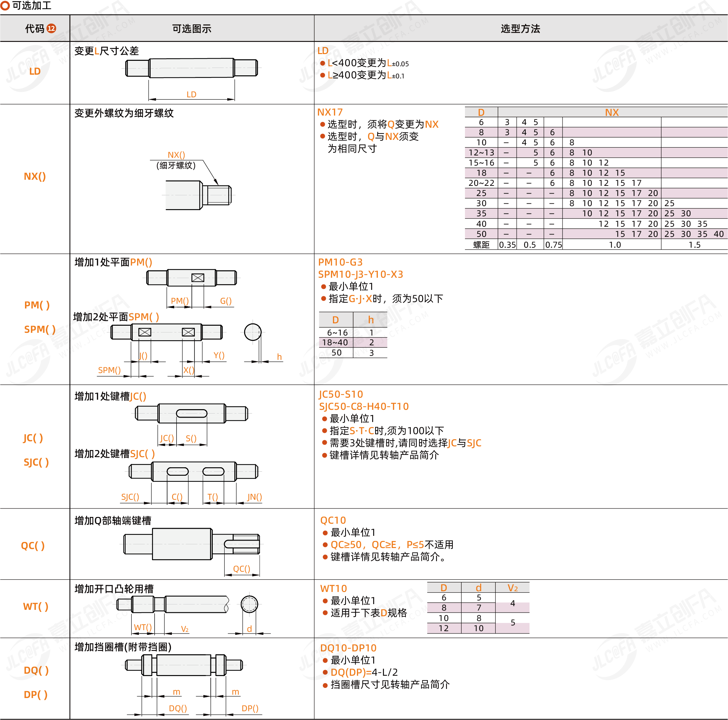Click the QC() shaft-end keyway diagram
The image size is (728, 720).
[191, 544]
